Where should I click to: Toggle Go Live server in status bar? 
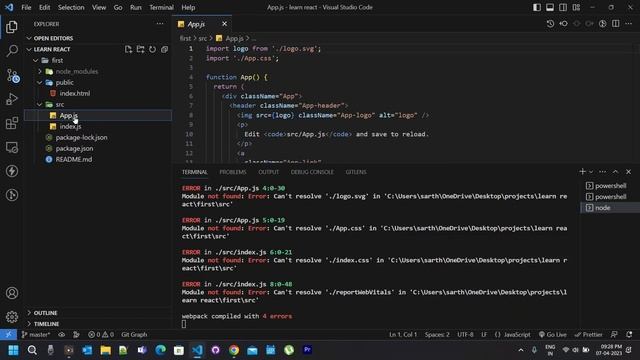tap(552, 335)
